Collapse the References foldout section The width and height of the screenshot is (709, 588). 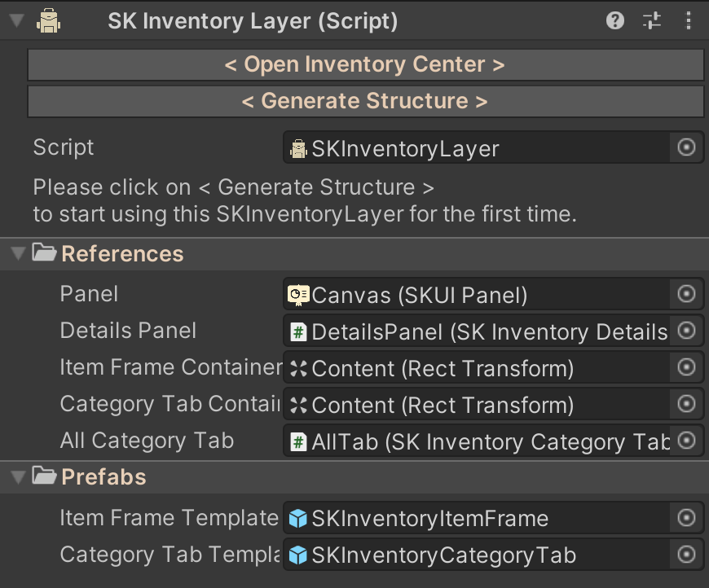coord(18,254)
